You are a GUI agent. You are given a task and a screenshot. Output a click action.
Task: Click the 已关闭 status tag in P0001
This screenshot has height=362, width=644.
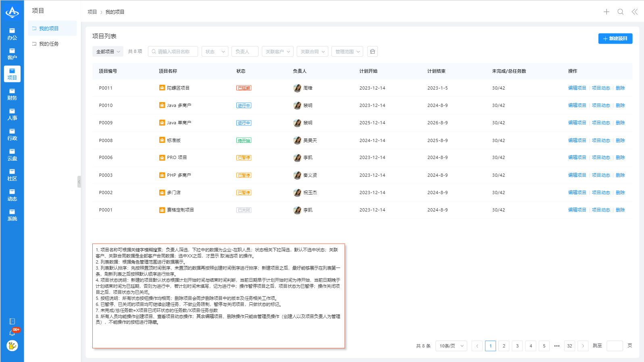coord(244,210)
